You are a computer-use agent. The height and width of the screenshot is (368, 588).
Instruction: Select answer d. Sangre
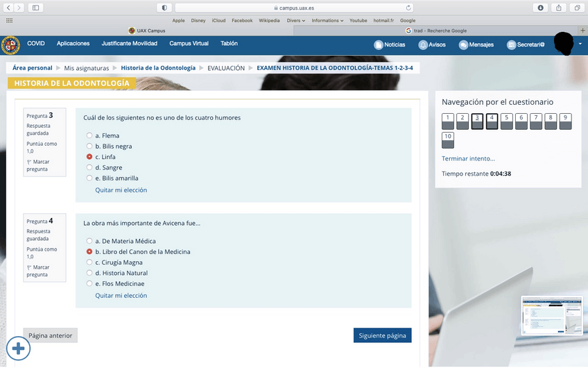(x=89, y=167)
